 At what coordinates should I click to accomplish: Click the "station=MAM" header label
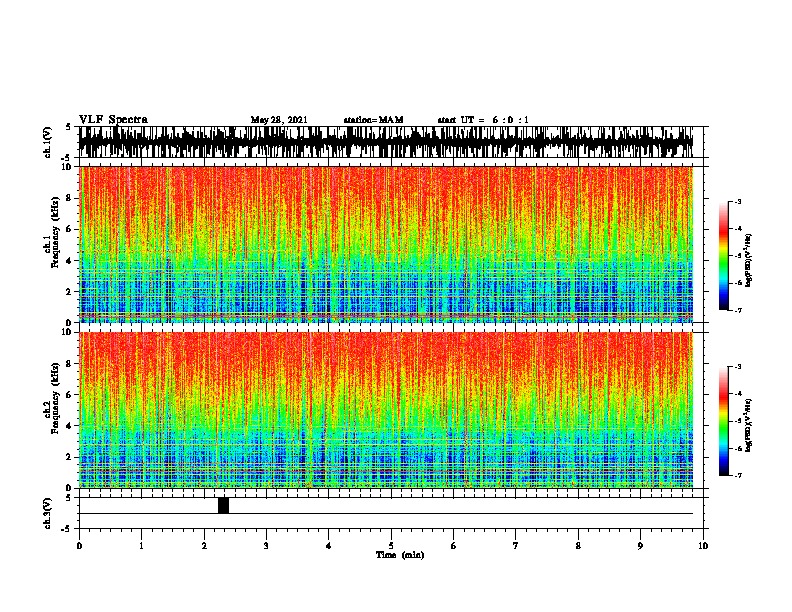(x=373, y=120)
